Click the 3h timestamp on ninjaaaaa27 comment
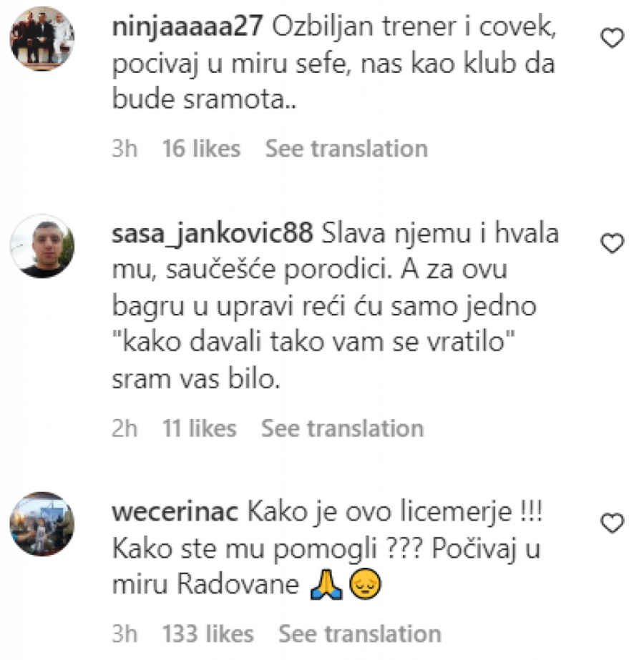This screenshot has width=644, height=660. coord(125,149)
